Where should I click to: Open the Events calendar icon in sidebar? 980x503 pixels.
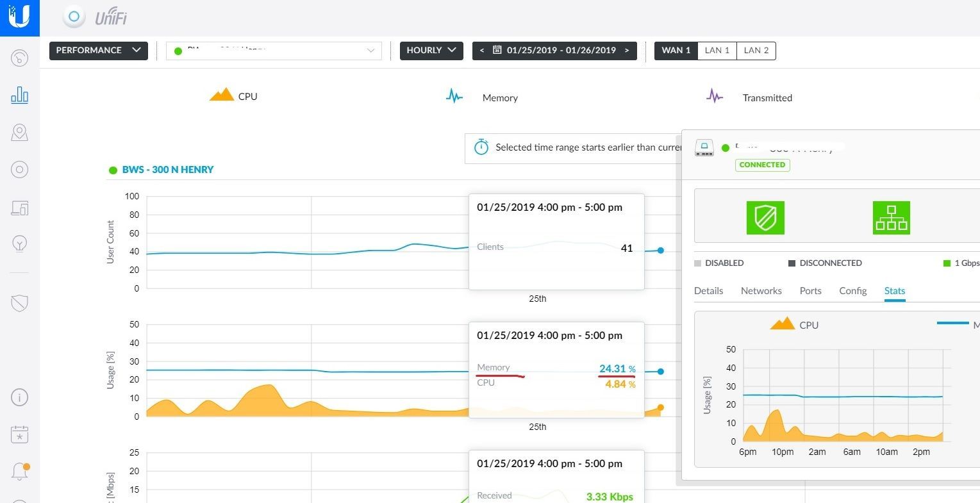click(x=19, y=434)
